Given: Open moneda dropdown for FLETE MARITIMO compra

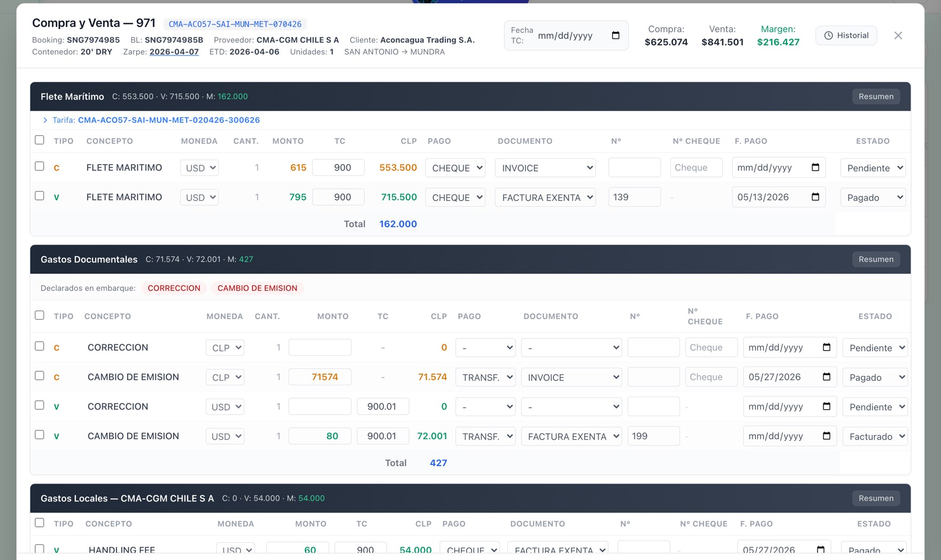Looking at the screenshot, I should coord(199,168).
